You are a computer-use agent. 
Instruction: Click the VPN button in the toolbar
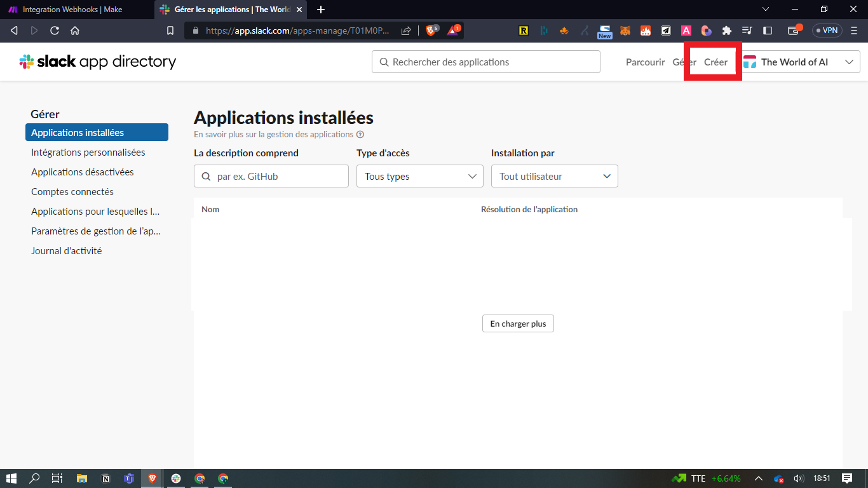point(827,30)
